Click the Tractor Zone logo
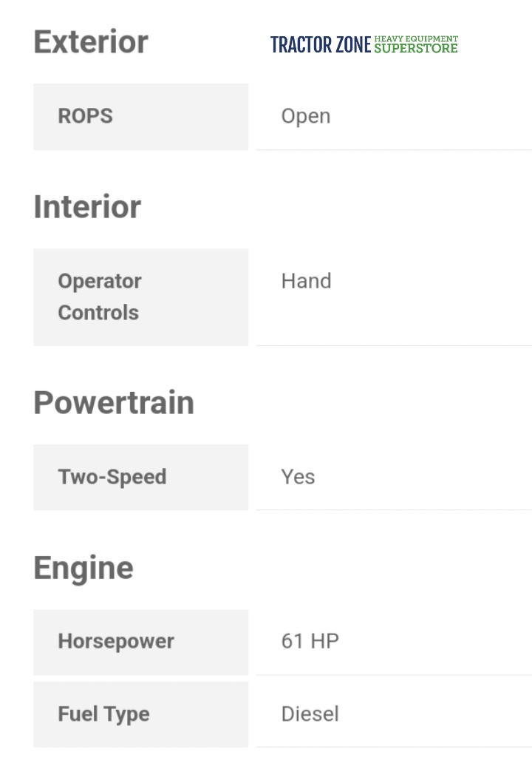Screen dimensions: 532x766 point(364,44)
